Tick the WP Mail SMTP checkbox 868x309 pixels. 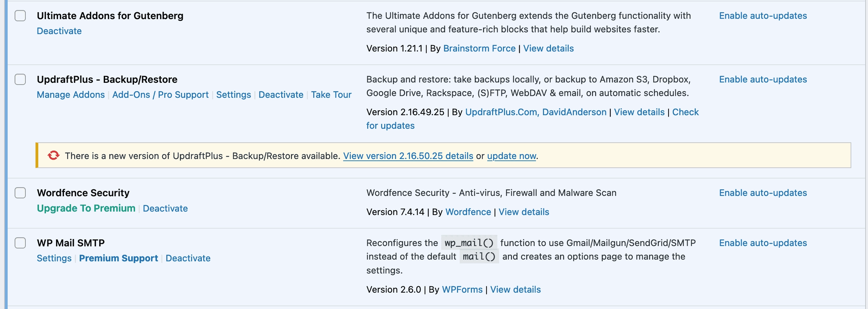[x=20, y=243]
